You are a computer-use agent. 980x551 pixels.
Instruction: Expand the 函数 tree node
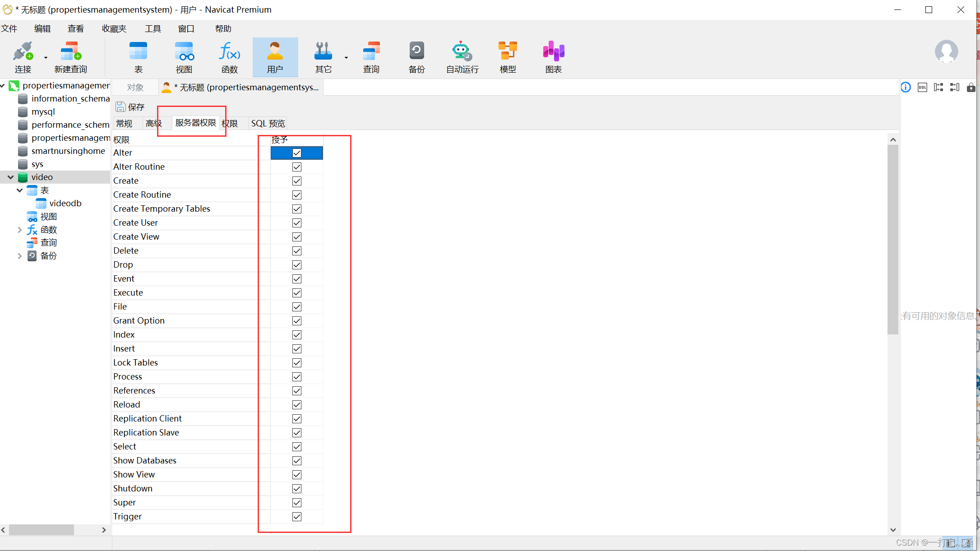(x=19, y=230)
